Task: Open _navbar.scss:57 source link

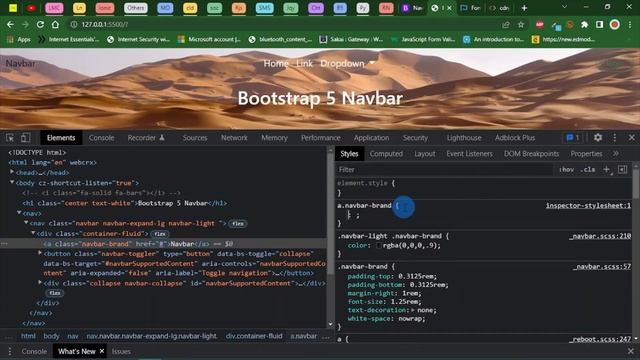Action: pos(602,267)
